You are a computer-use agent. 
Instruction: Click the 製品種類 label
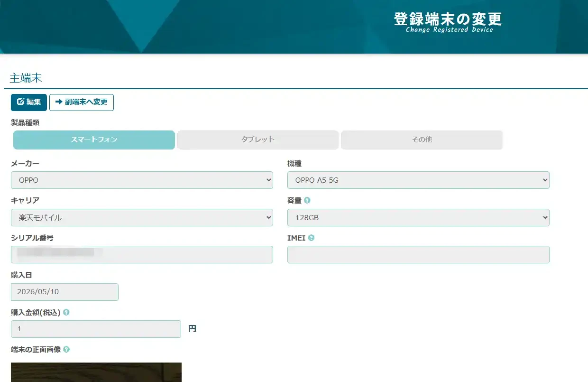tap(25, 122)
